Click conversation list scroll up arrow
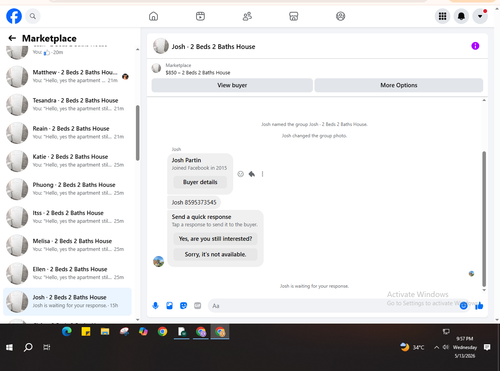The image size is (500, 371). click(x=137, y=49)
